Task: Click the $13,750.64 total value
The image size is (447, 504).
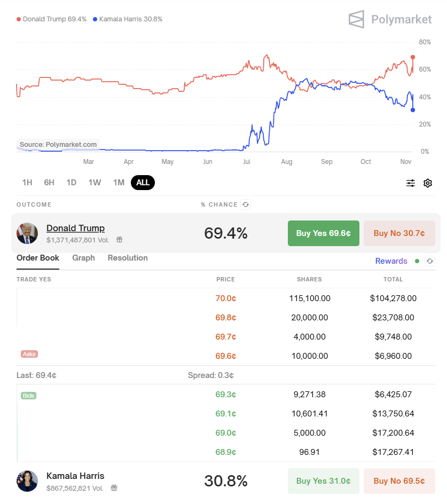Action: click(393, 414)
